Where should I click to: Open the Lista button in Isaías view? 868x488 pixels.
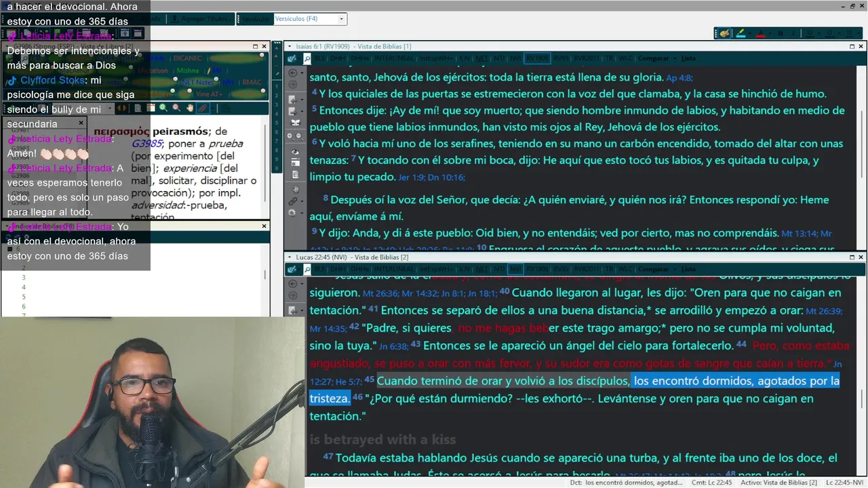point(688,58)
